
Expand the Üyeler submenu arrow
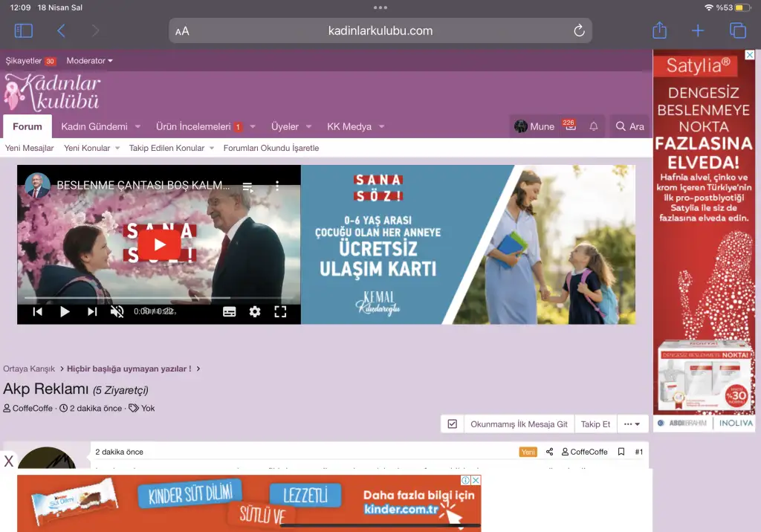tap(308, 127)
